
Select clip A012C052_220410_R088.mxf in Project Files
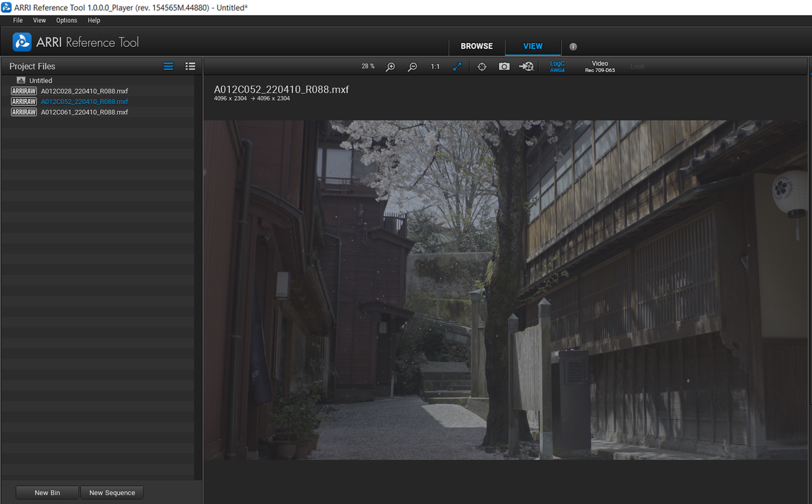pos(84,101)
